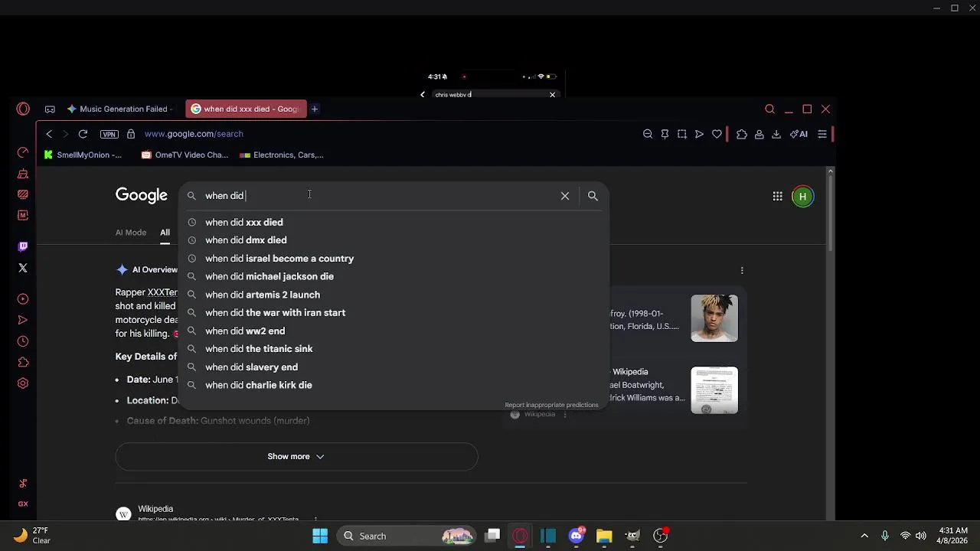Select the 'when did xxx died' Google tab

point(246,109)
